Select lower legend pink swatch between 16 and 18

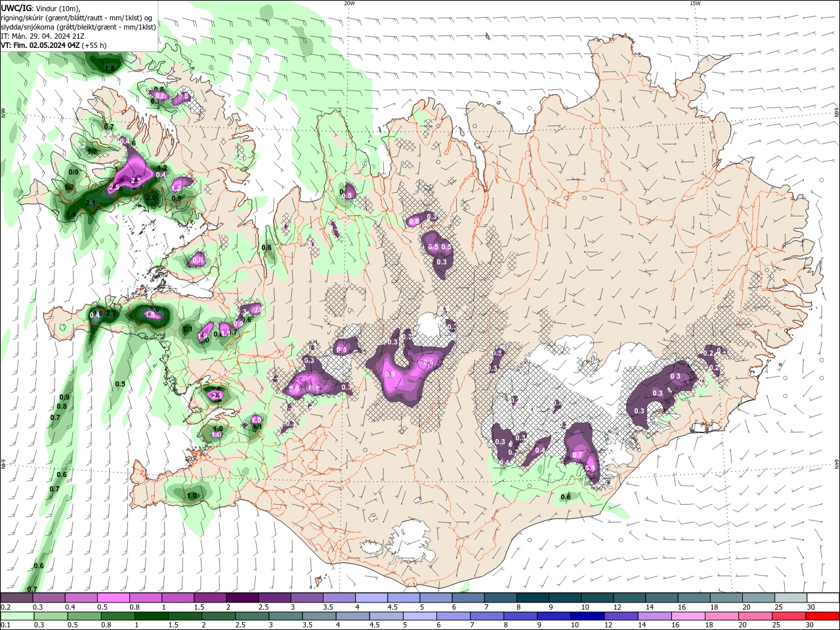click(687, 616)
